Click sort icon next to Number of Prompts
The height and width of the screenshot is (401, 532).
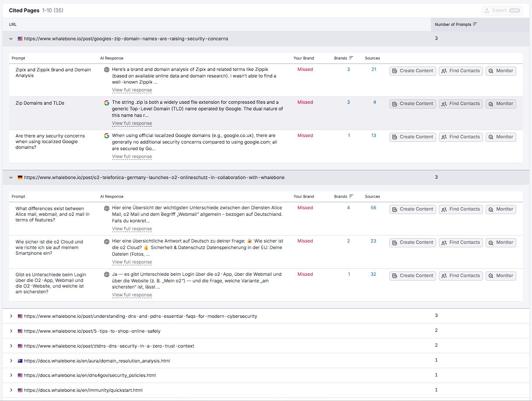coord(475,25)
